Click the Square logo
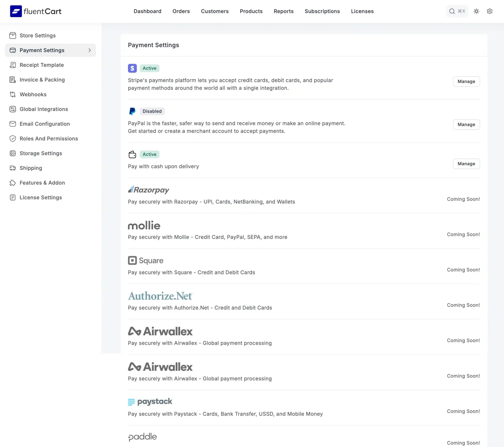 pos(145,260)
